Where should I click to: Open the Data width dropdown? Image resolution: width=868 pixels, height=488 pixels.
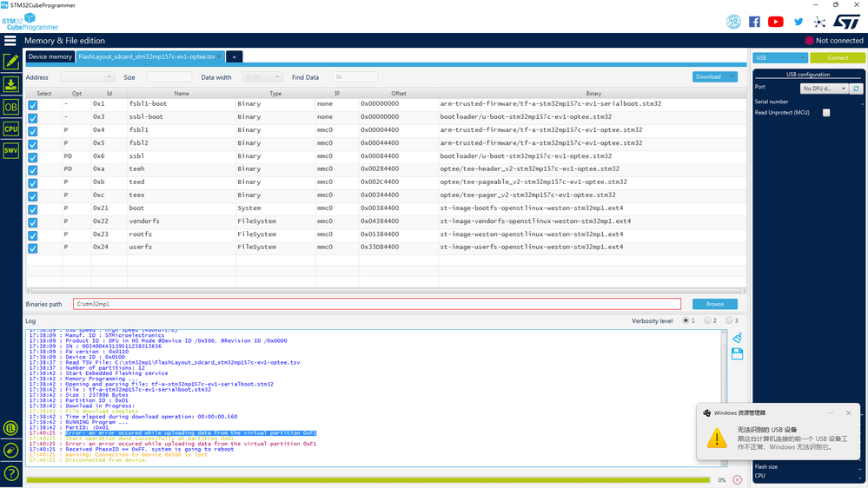click(262, 77)
